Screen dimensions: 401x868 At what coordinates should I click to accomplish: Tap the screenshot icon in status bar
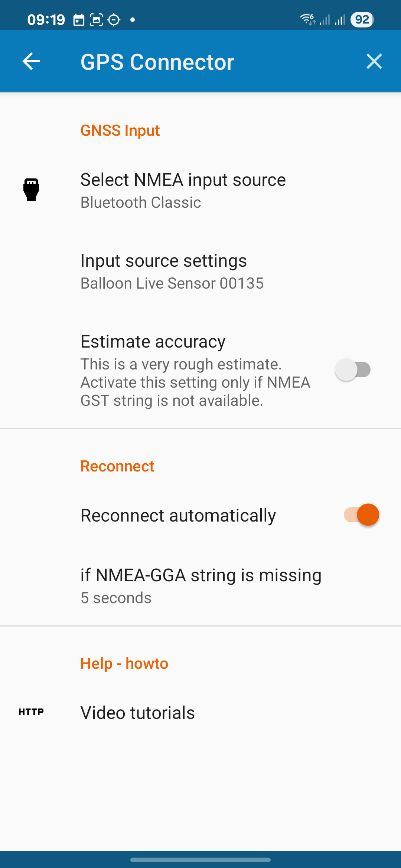click(x=97, y=20)
